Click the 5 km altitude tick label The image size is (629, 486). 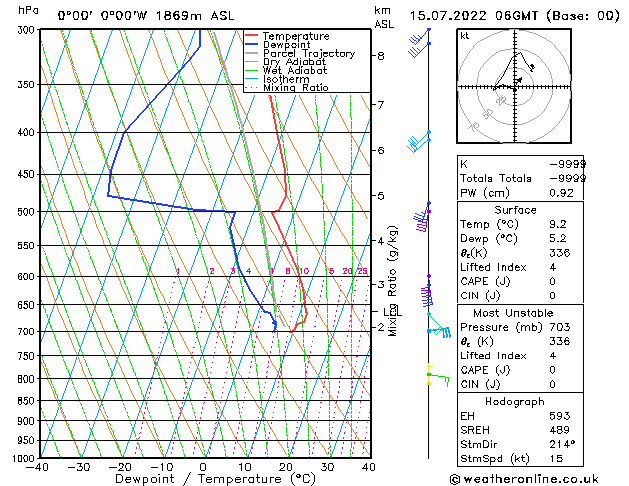(x=381, y=196)
